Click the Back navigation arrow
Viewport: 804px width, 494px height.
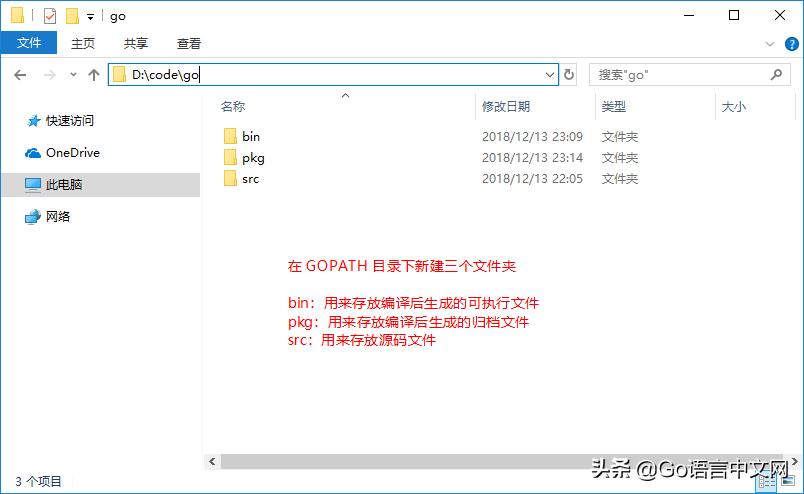(20, 75)
